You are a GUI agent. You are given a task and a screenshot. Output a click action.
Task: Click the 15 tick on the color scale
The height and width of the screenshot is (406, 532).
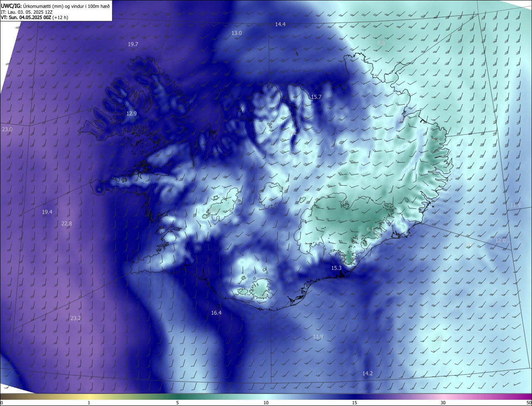355,403
